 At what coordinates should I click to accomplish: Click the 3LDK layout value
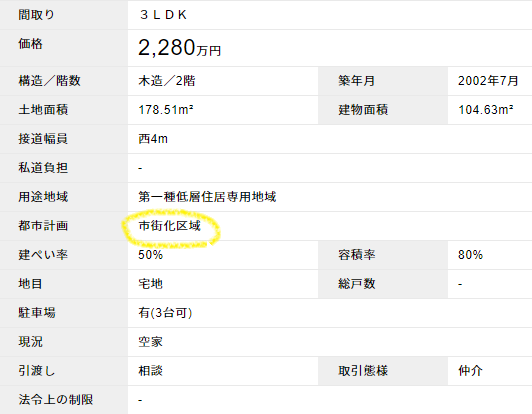tap(163, 15)
